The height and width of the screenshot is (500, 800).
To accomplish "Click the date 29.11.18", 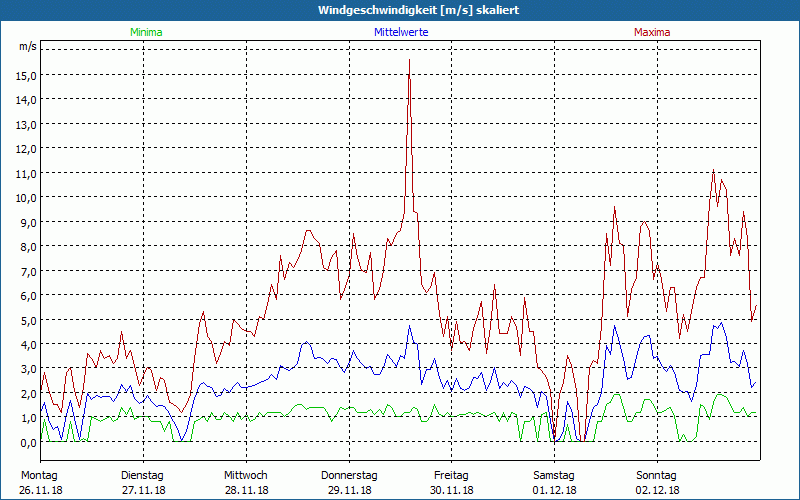I will [x=349, y=490].
